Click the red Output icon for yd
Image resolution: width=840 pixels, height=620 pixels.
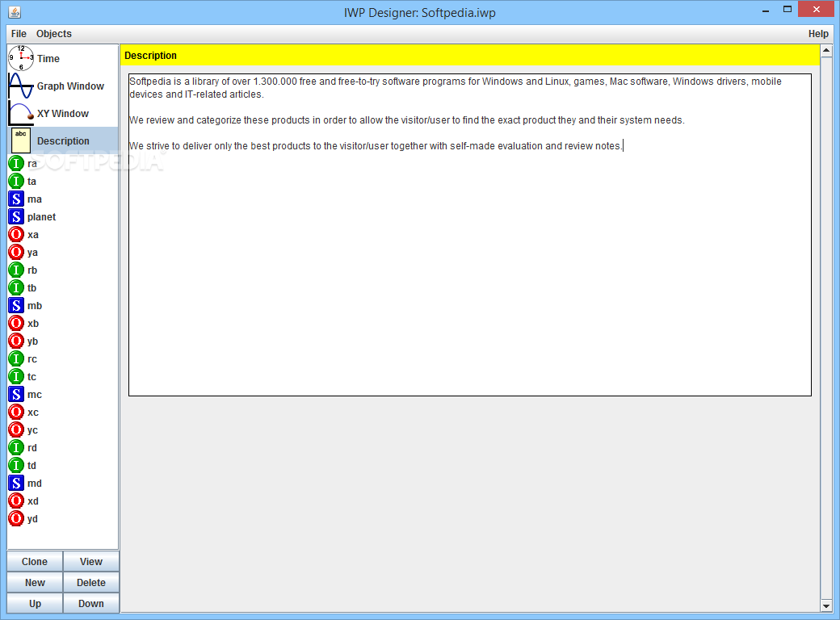pyautogui.click(x=16, y=518)
